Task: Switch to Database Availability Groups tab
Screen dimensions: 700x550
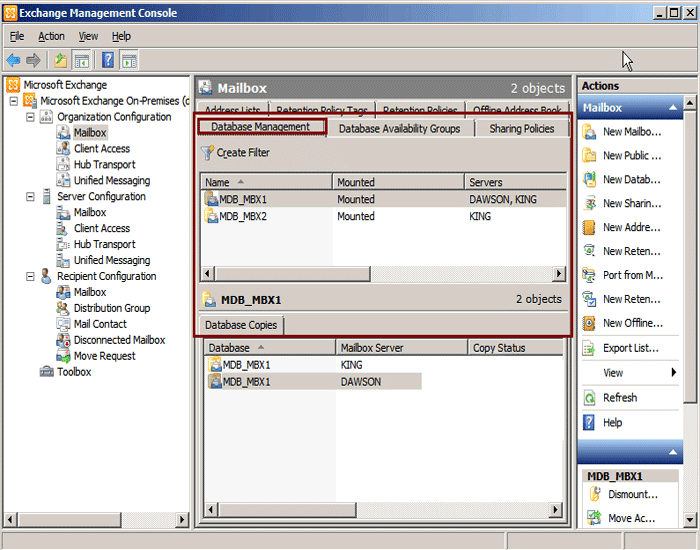Action: click(400, 129)
